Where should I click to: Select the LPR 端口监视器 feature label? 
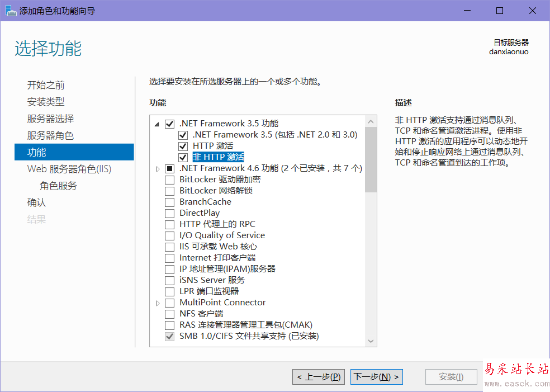(209, 291)
